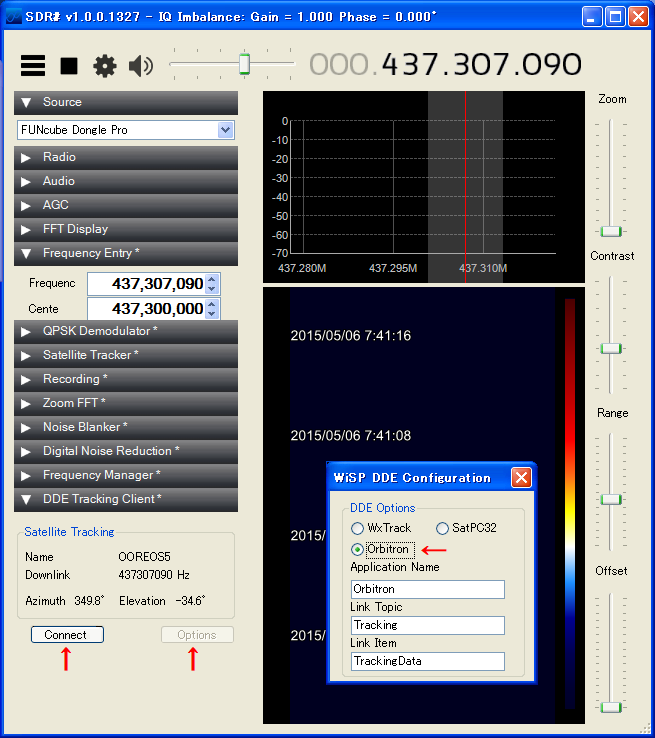Viewport: 655px width, 738px height.
Task: Select the WxTrack radio button
Action: pos(358,528)
